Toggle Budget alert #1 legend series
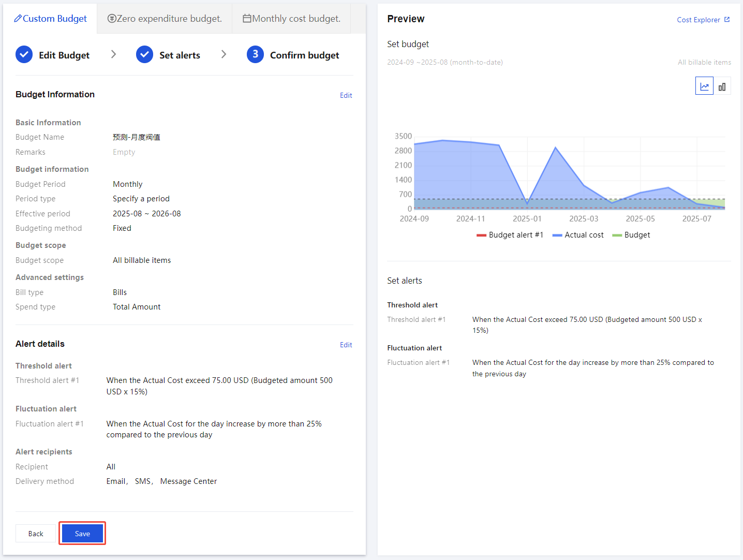743x560 pixels. click(x=510, y=235)
